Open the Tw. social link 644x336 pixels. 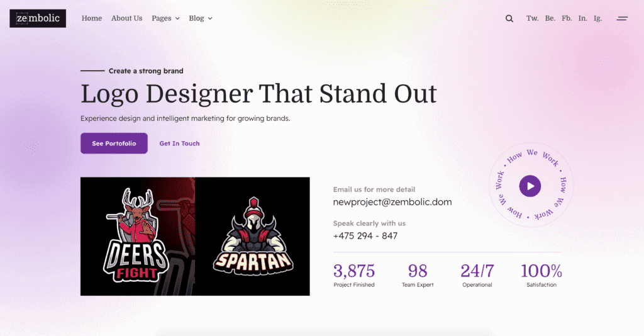(x=532, y=18)
